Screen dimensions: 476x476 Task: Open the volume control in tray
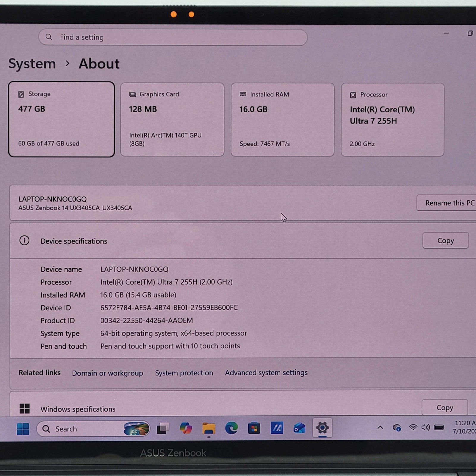pos(426,428)
